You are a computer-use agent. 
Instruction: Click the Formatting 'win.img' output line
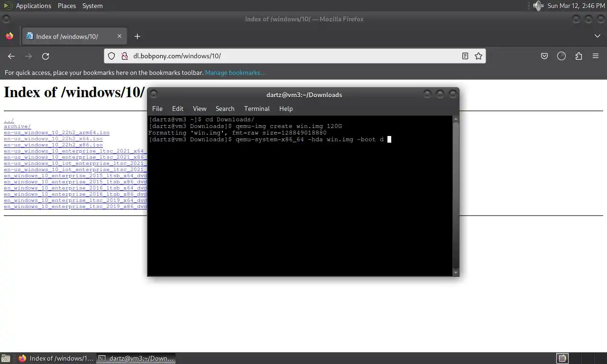(x=238, y=133)
